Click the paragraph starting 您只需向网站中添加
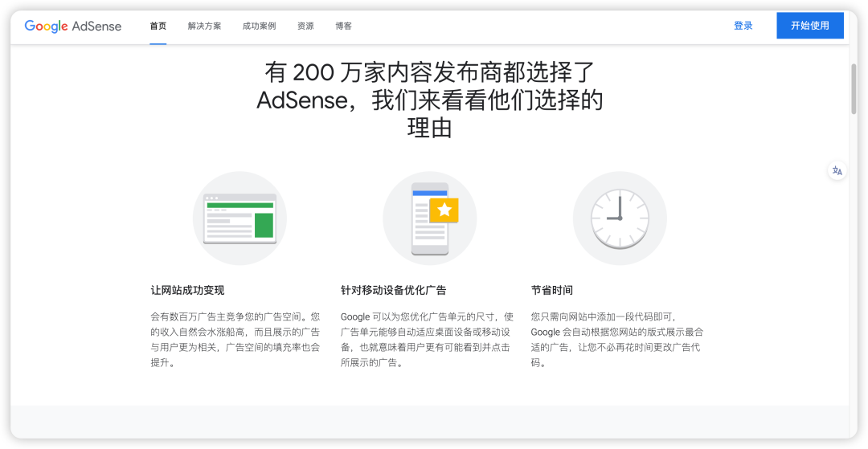 pyautogui.click(x=617, y=340)
